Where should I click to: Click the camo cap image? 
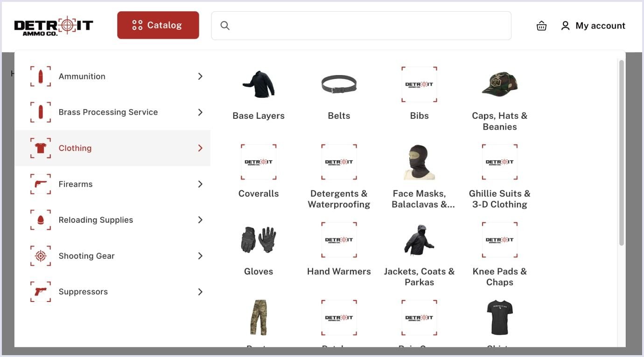click(x=499, y=84)
